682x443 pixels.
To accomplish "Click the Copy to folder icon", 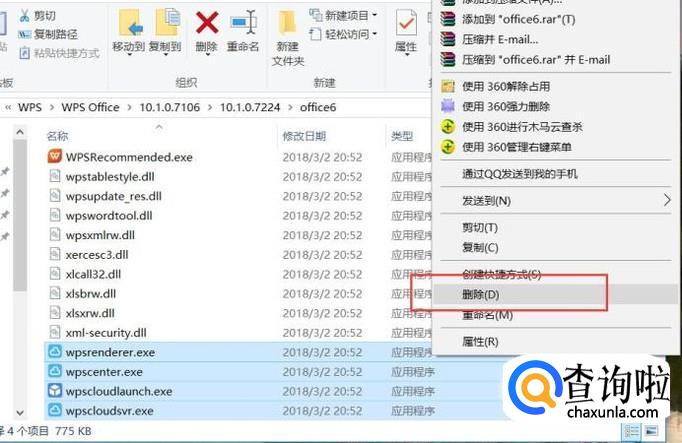I will coord(167,22).
